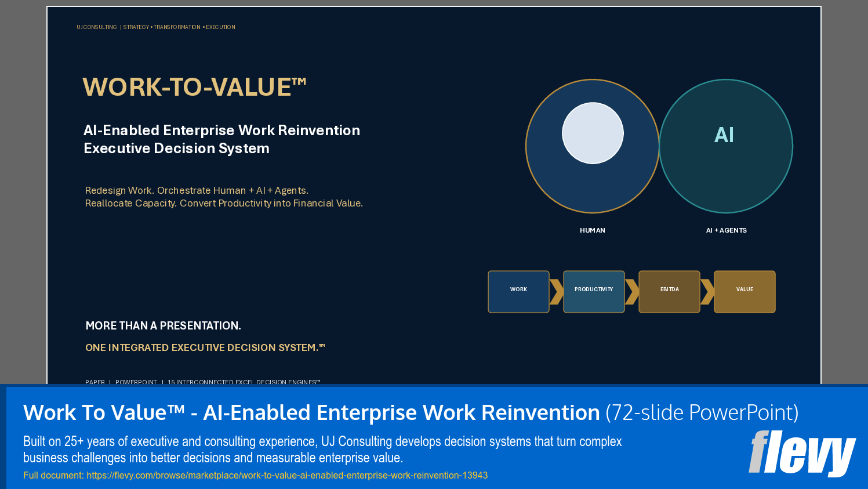Click 'ONE INTEGRATED EXECUTIVE DECISION SYSTEM' text

205,347
